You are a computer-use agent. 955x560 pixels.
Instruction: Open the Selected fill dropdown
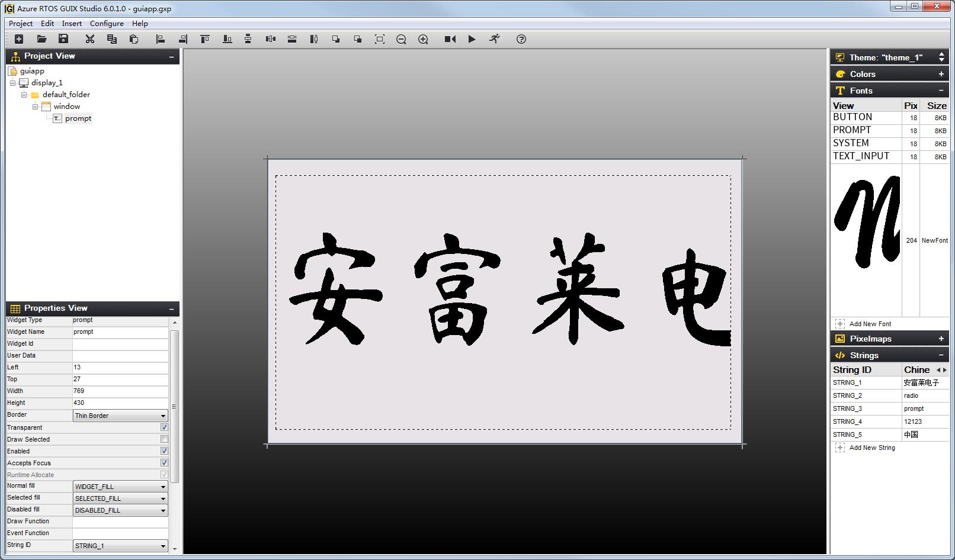point(120,498)
